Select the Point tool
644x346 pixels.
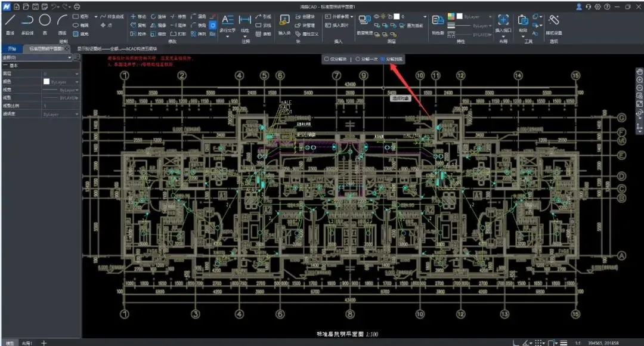(x=106, y=25)
